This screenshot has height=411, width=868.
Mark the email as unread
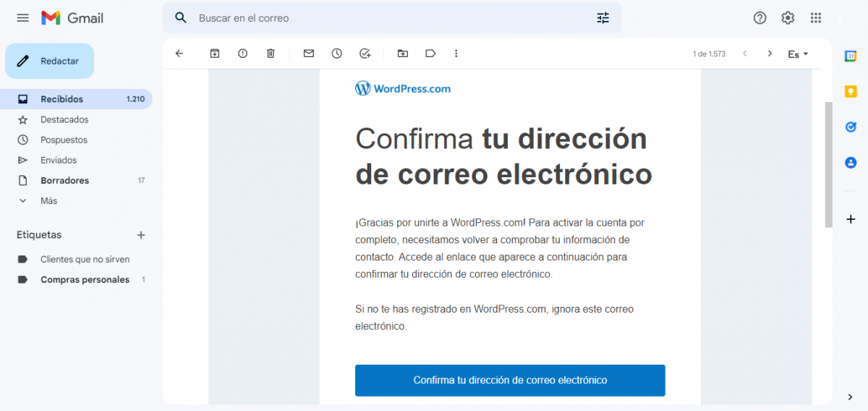click(x=309, y=54)
